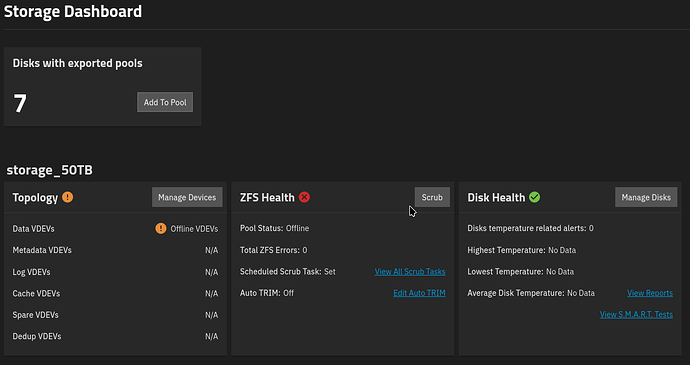Click the Total ZFS Errors: 0 text
The image size is (690, 365).
(x=274, y=250)
